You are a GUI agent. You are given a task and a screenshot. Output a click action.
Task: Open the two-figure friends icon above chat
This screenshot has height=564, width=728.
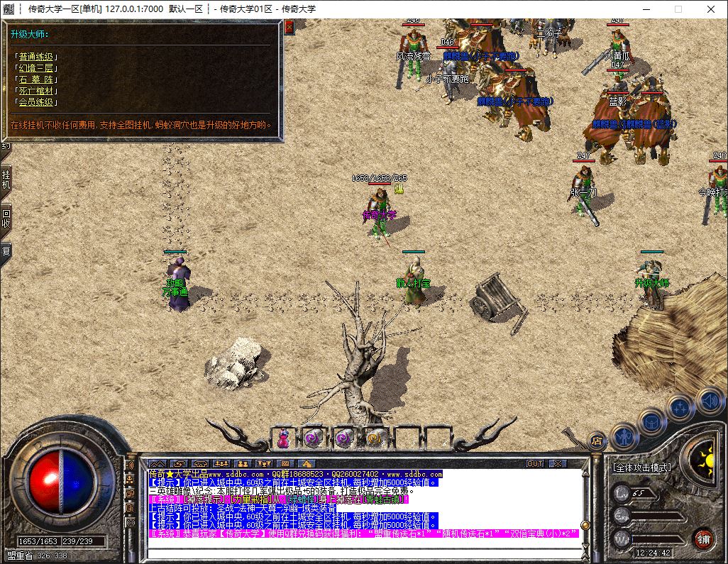point(243,463)
